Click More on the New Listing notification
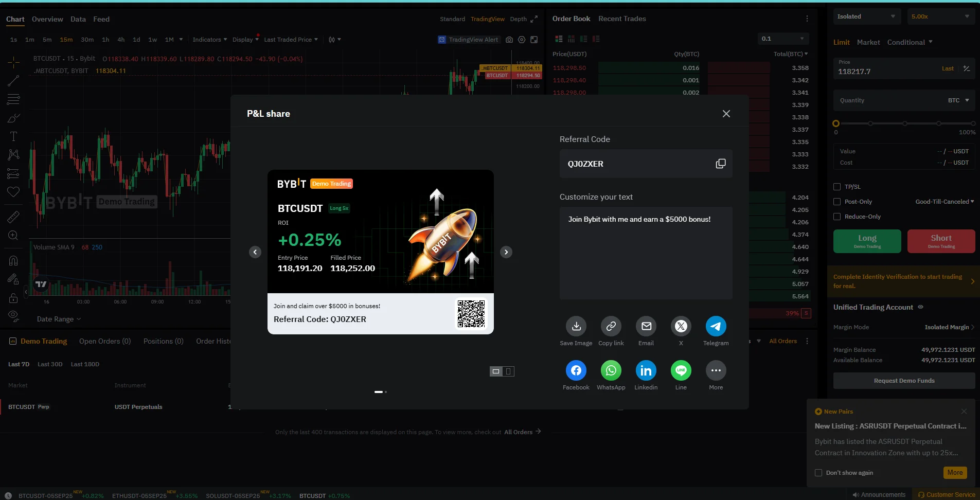 [955, 473]
